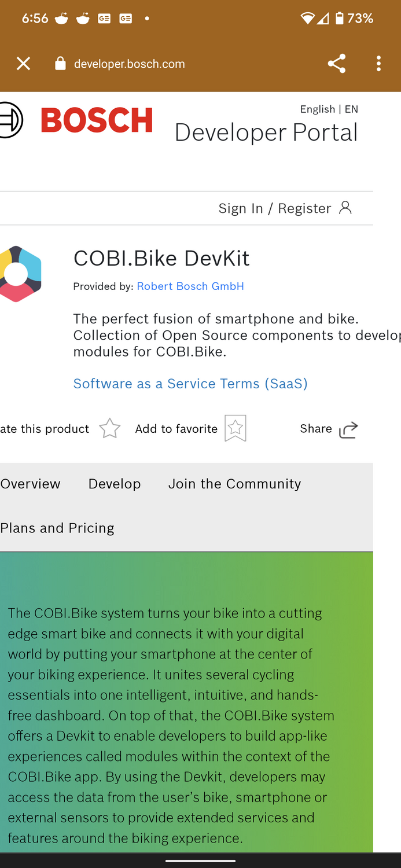Open the Join the Community tab
This screenshot has width=401, height=868.
coord(234,484)
